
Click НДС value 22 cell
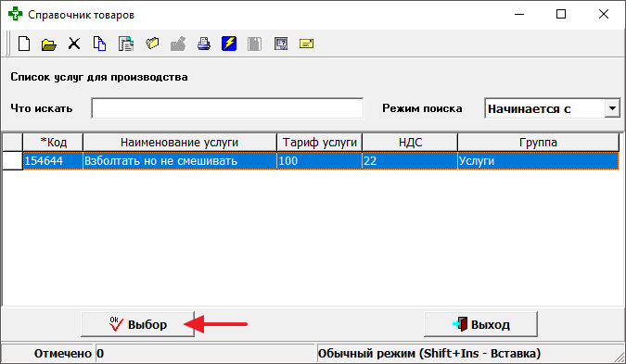(410, 160)
